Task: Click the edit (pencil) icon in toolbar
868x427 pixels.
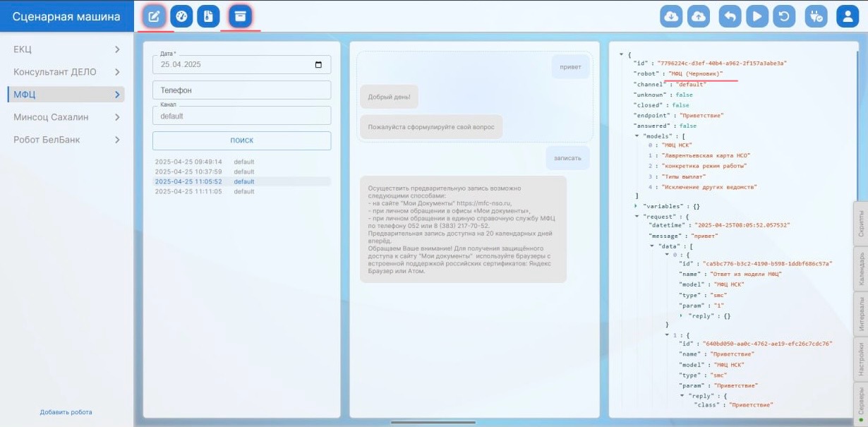Action: pyautogui.click(x=153, y=16)
